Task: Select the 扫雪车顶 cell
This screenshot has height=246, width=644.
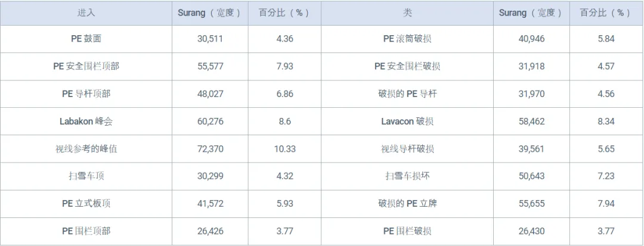Action: [86, 176]
